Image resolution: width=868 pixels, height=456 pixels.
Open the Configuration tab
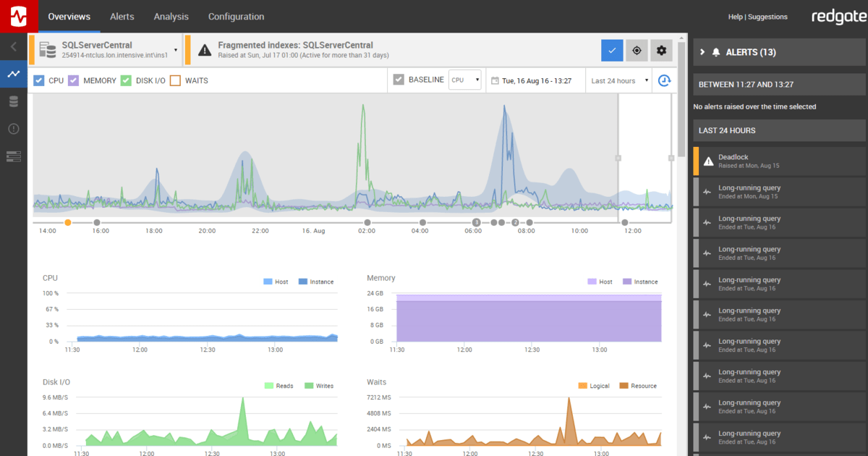point(235,16)
